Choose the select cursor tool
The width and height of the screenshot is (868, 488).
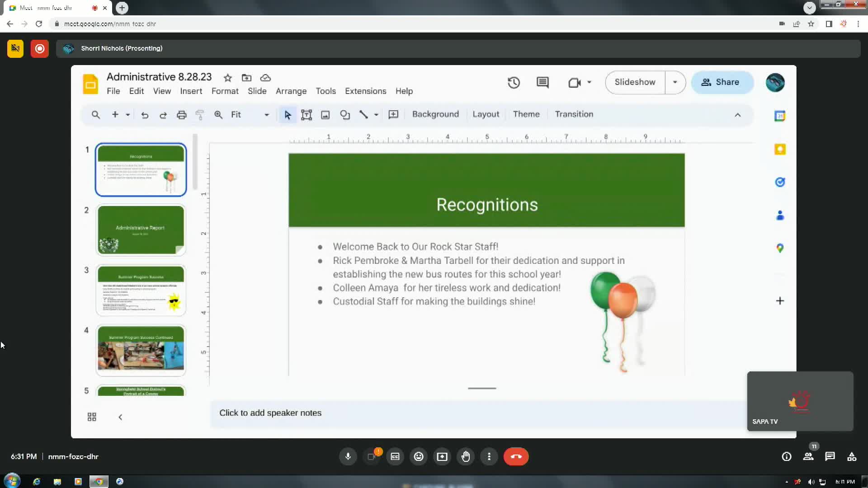[288, 115]
